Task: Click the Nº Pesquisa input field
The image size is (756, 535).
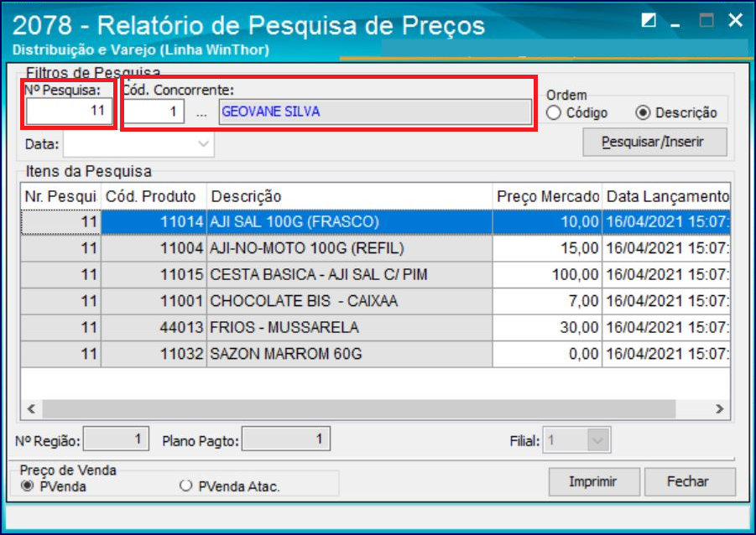Action: pyautogui.click(x=69, y=111)
